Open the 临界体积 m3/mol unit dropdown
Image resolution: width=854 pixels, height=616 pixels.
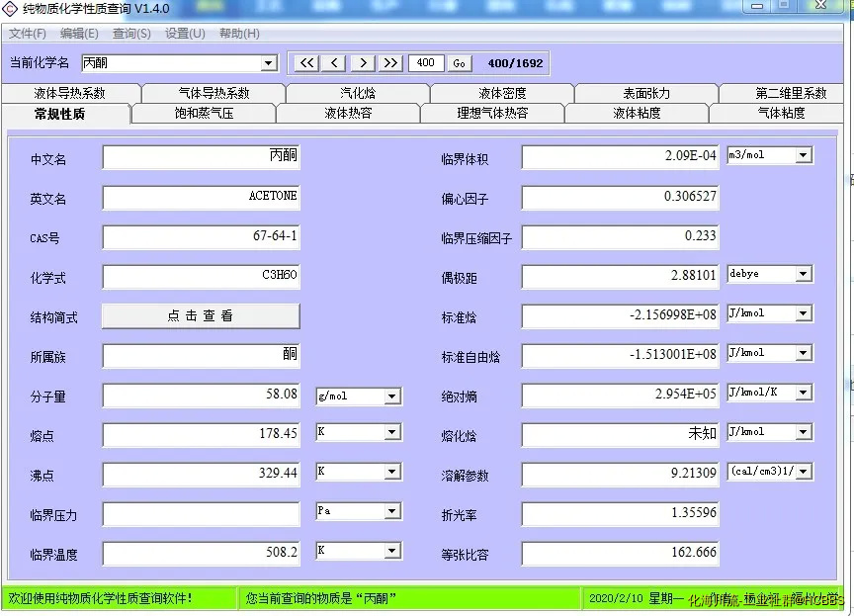803,156
